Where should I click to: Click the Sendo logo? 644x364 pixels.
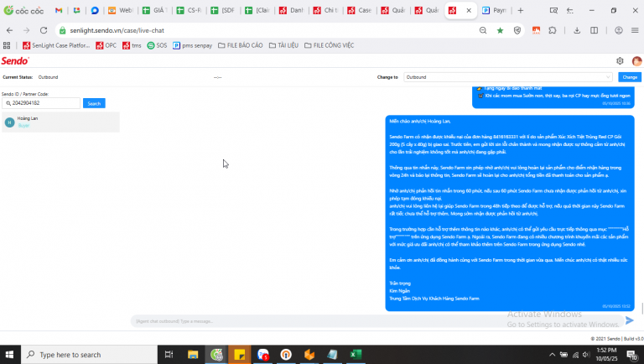pyautogui.click(x=15, y=60)
